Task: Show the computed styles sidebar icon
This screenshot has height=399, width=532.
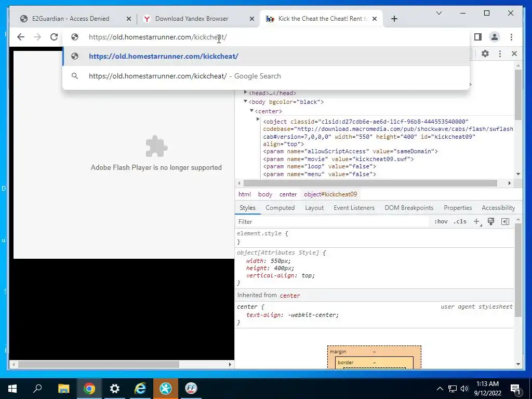Action: tap(505, 221)
